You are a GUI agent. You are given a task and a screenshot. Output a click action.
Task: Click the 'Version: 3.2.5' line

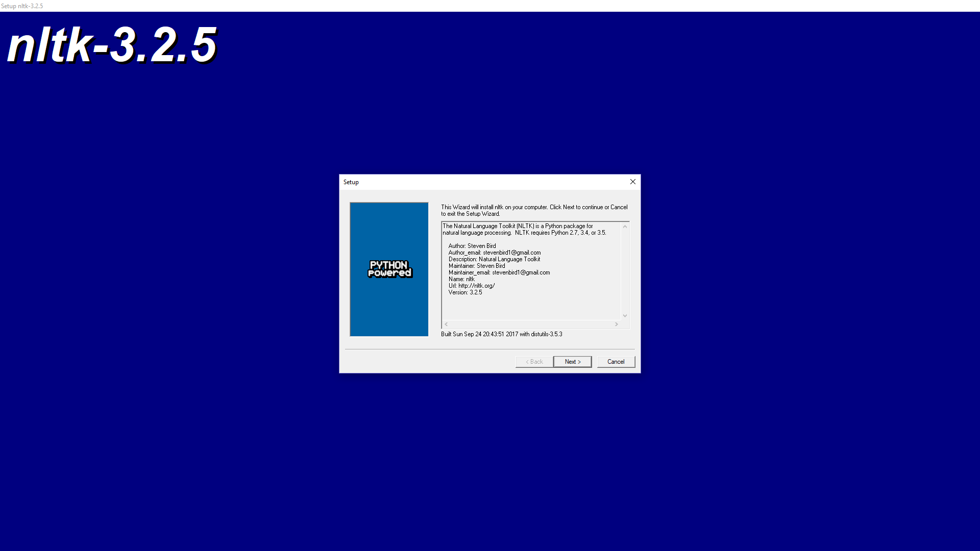tap(465, 292)
